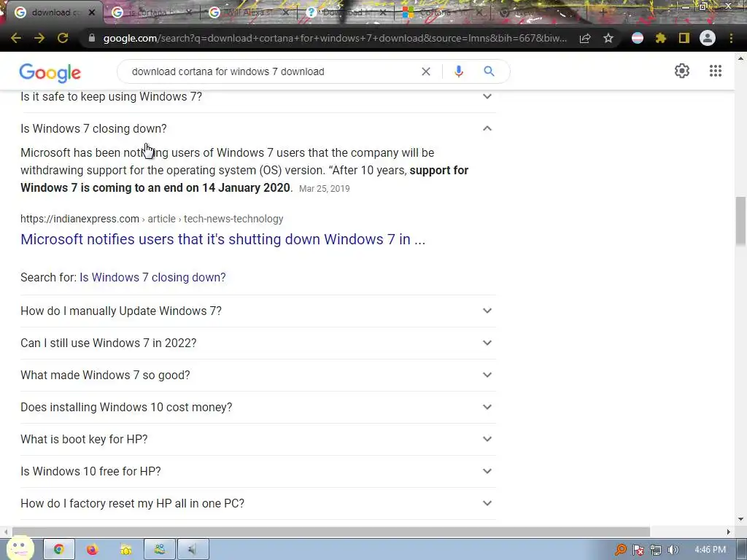Image resolution: width=747 pixels, height=560 pixels.
Task: Toggle the Chrome side panel icon
Action: pyautogui.click(x=684, y=38)
